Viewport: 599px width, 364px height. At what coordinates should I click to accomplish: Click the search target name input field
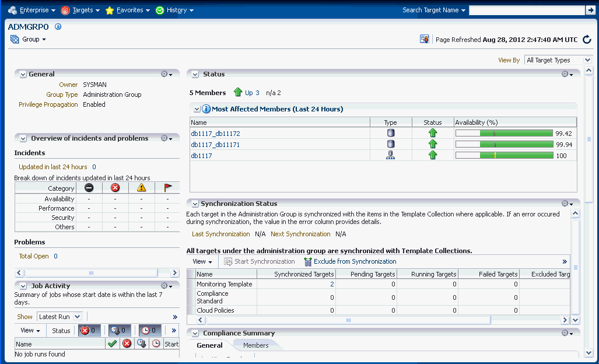pyautogui.click(x=527, y=10)
